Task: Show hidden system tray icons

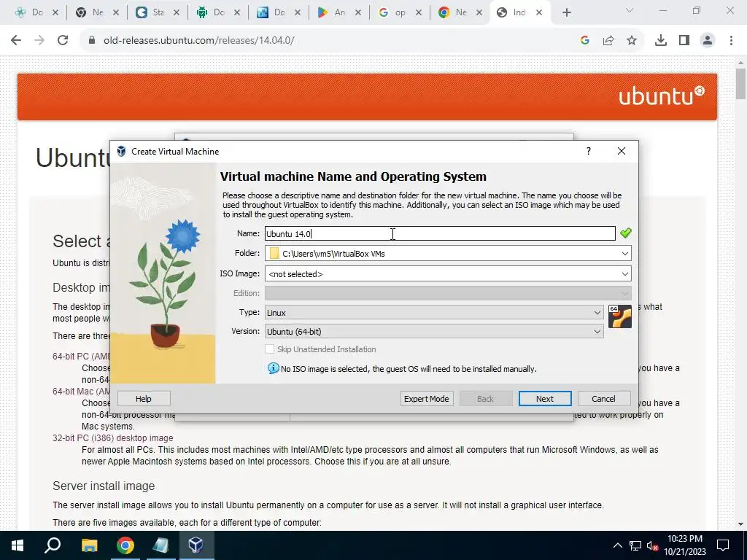Action: (617, 545)
